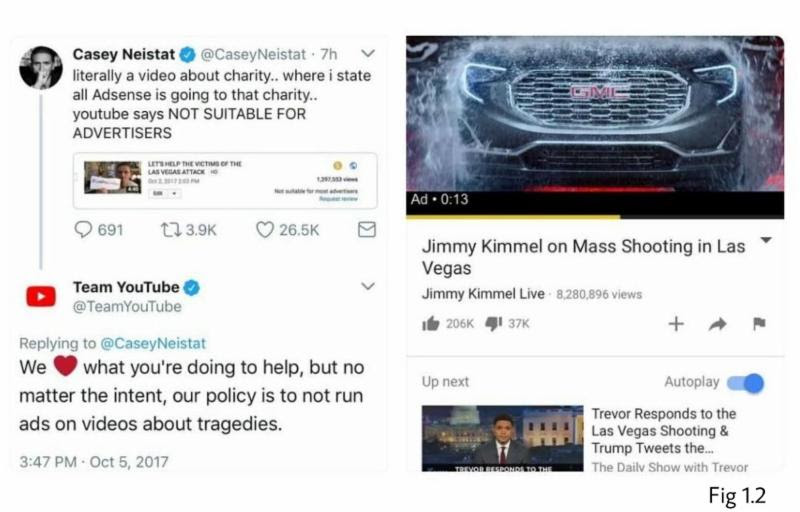The width and height of the screenshot is (800, 512).
Task: Retweet Casey Neistat's tweet
Action: tap(170, 229)
